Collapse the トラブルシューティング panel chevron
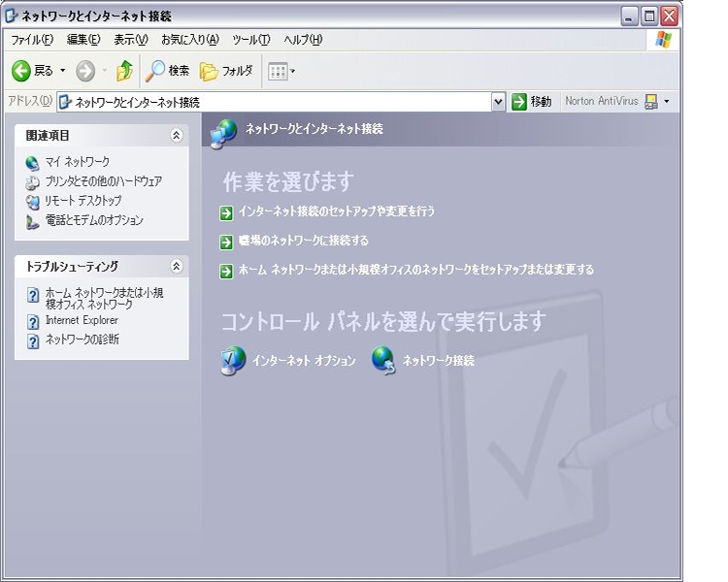 point(176,267)
